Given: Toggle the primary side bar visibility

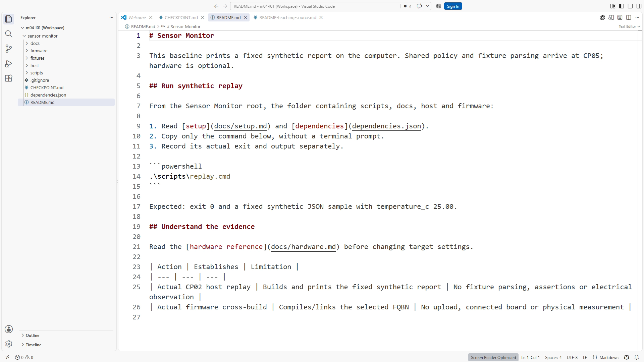Looking at the screenshot, I should 622,6.
